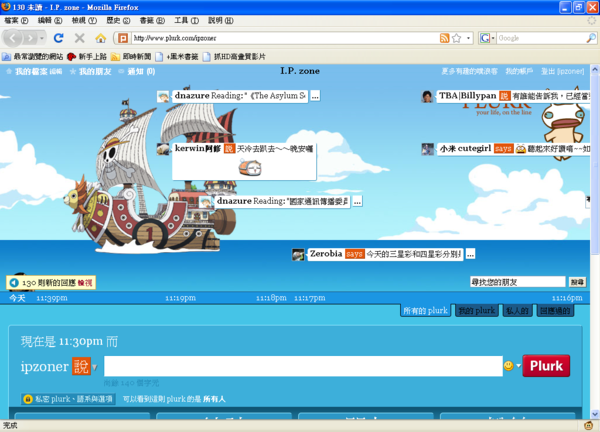Open the address bar history dropdown arrow
The image size is (600, 432).
(468, 38)
